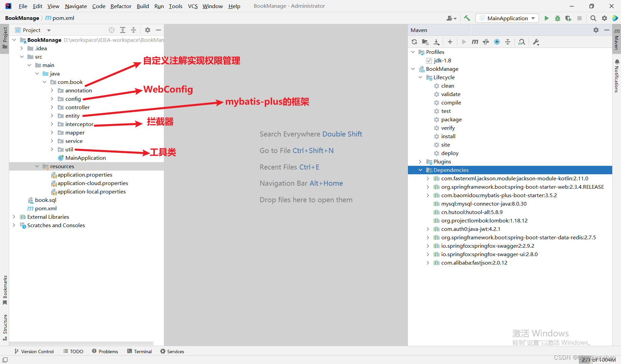Download Maven sources and documentation

437,42
